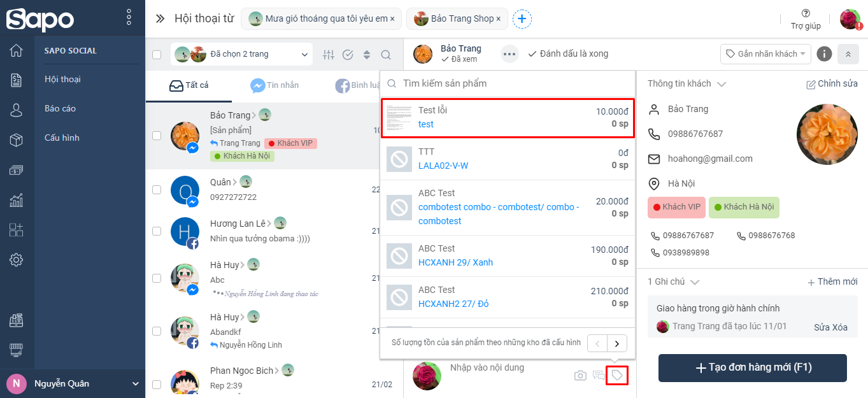Screen dimensions: 868x398
Task: Open the quick reply chat icon
Action: (x=599, y=376)
